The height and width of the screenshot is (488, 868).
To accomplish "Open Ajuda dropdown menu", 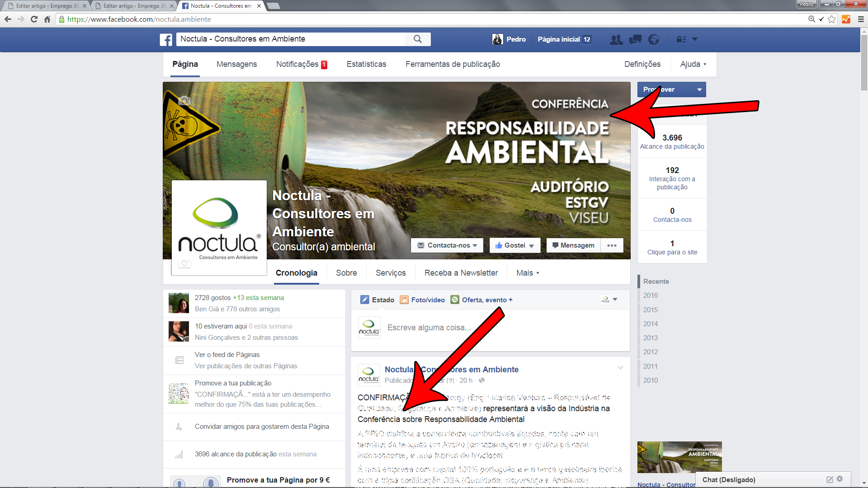I will click(x=693, y=64).
